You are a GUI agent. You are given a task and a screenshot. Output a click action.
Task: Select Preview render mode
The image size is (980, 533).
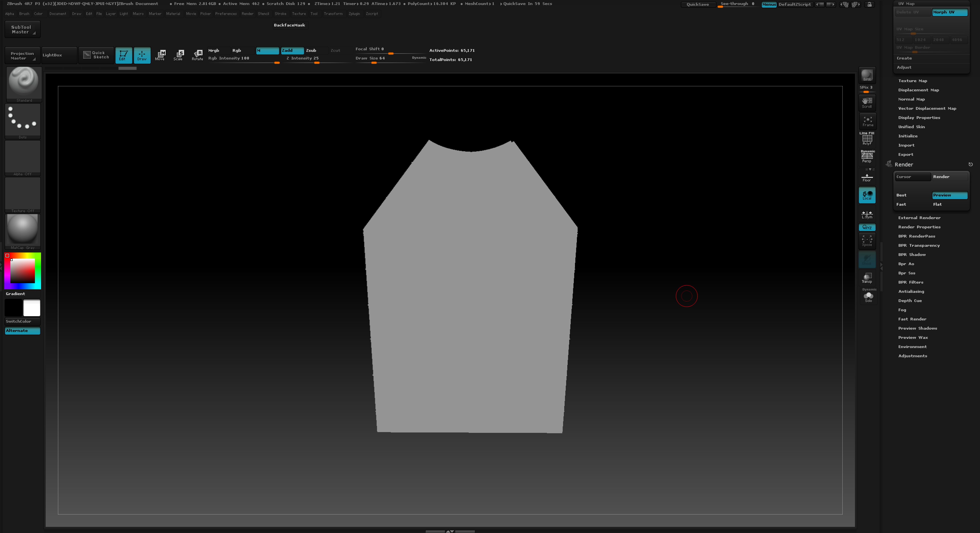click(950, 195)
